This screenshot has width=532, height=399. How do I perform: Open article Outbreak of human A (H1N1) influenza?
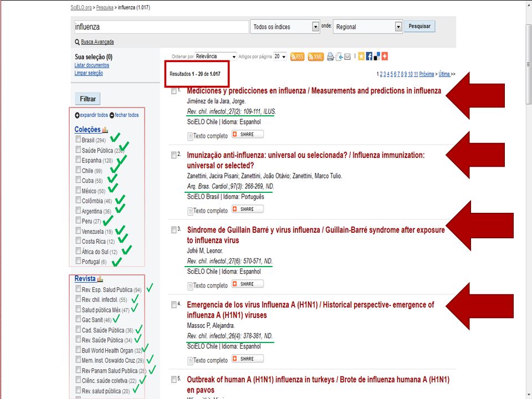click(x=318, y=385)
